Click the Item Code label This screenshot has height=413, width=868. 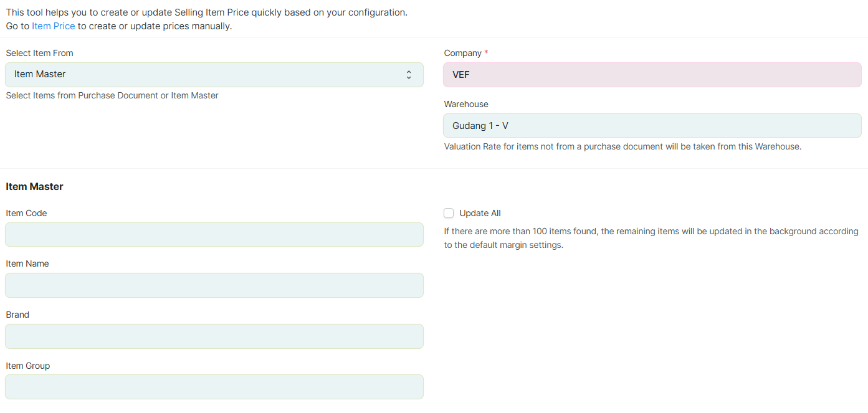point(26,213)
